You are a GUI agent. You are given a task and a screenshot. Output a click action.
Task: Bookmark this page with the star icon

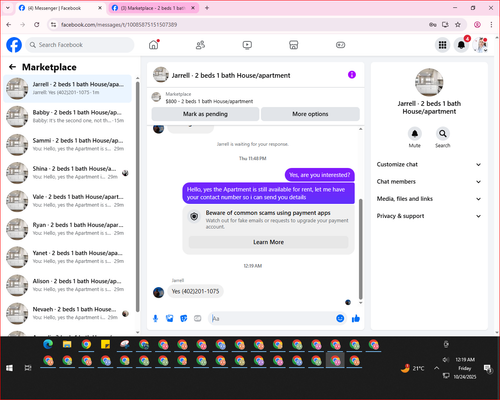click(458, 25)
